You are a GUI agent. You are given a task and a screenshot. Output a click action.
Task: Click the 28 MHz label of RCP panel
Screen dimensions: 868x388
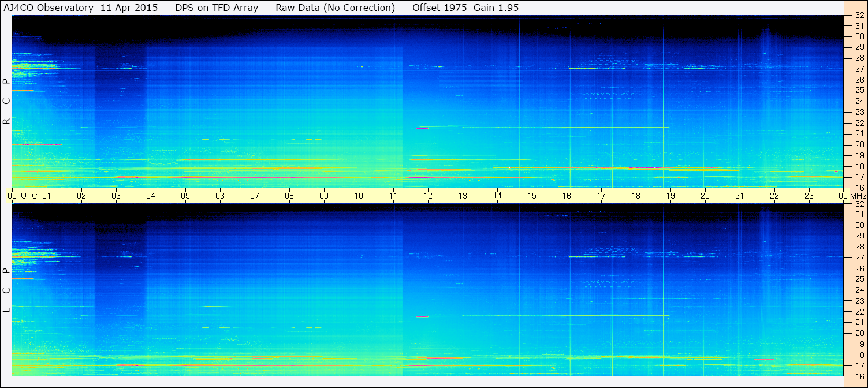coord(859,58)
